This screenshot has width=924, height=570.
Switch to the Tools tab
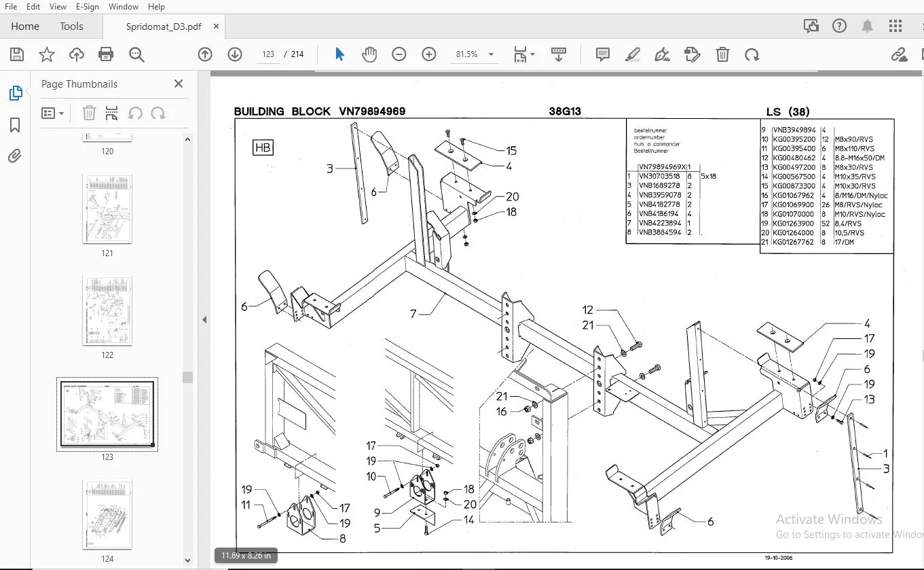pos(71,26)
